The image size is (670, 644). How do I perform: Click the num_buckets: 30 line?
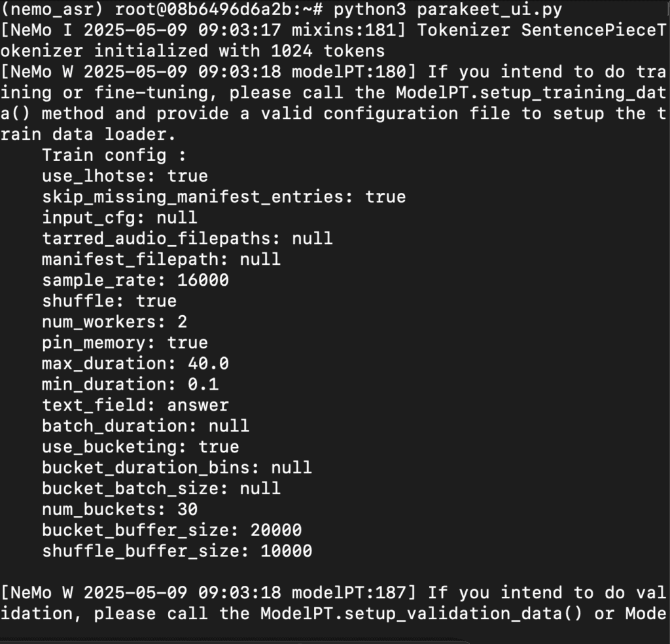coord(120,509)
